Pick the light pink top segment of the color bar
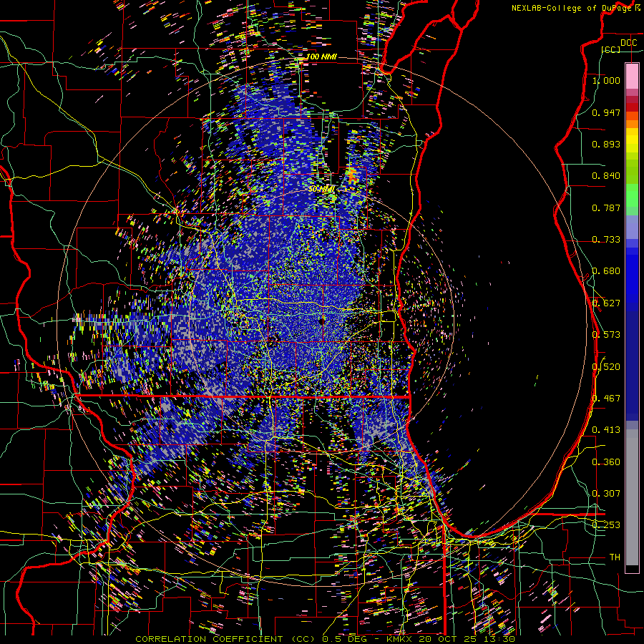 tap(632, 76)
